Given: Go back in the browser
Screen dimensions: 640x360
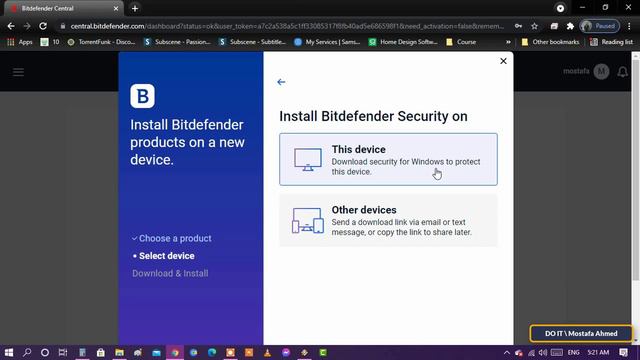Looking at the screenshot, I should (x=11, y=26).
